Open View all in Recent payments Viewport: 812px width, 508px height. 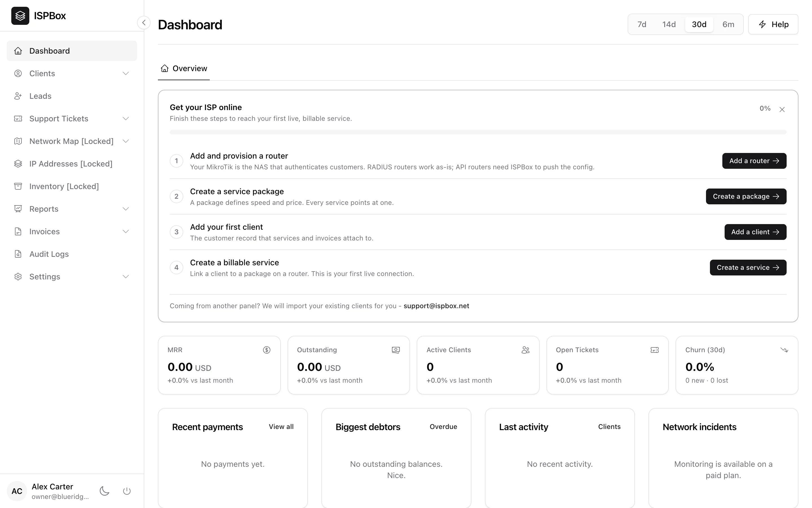[281, 427]
